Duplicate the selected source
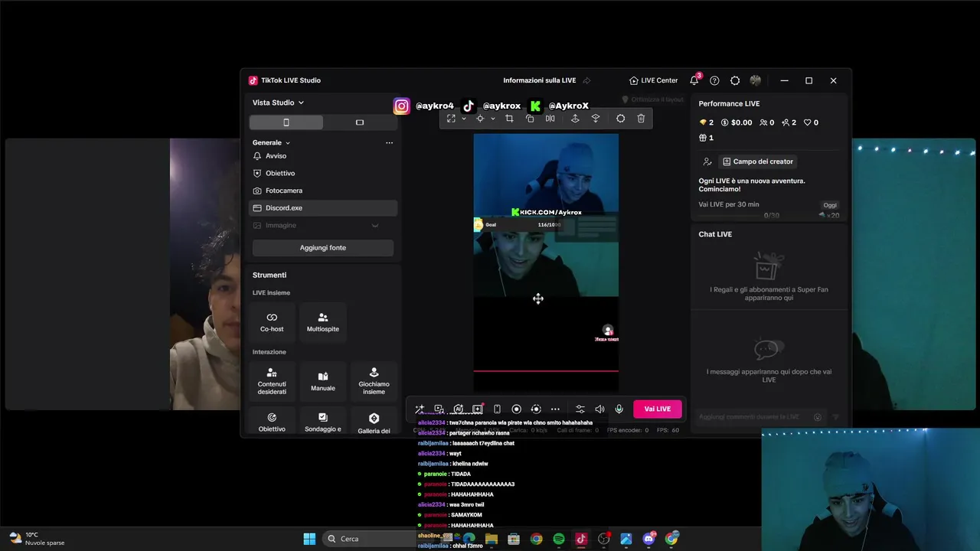980x551 pixels. pyautogui.click(x=530, y=119)
